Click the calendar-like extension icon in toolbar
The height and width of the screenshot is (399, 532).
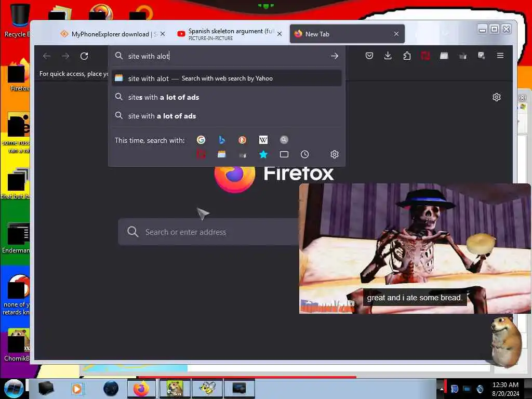[x=444, y=56]
